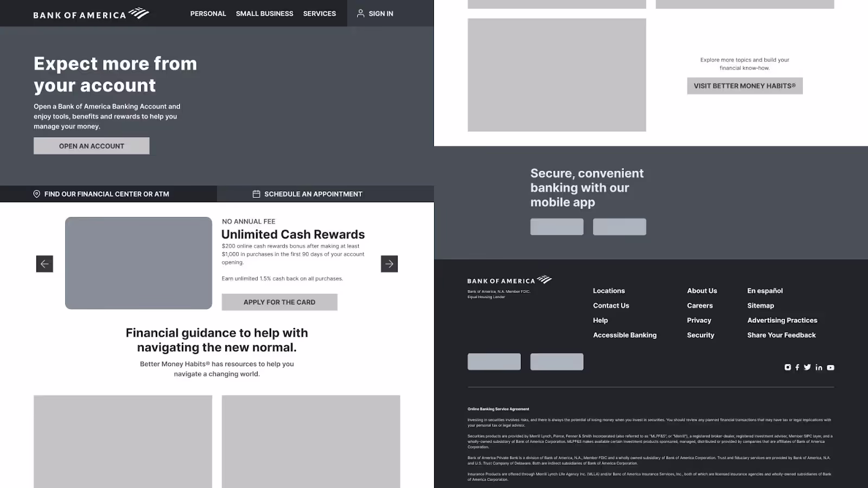
Task: Open the YouTube icon in the footer
Action: [831, 368]
